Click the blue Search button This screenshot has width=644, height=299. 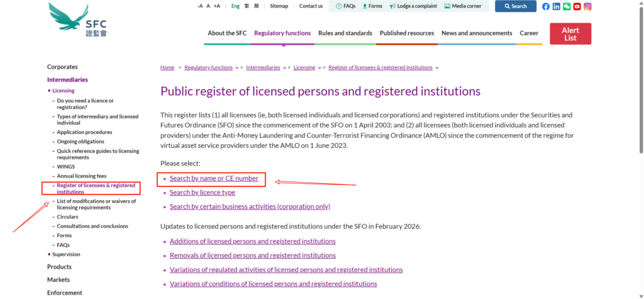[515, 6]
